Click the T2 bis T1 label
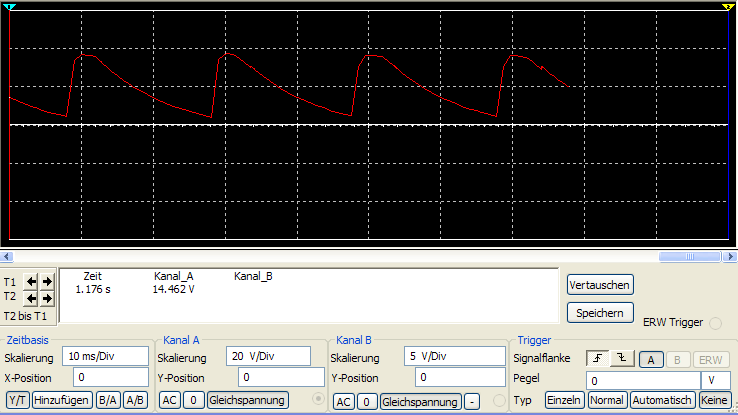Screen dimensions: 738x415 [25, 316]
